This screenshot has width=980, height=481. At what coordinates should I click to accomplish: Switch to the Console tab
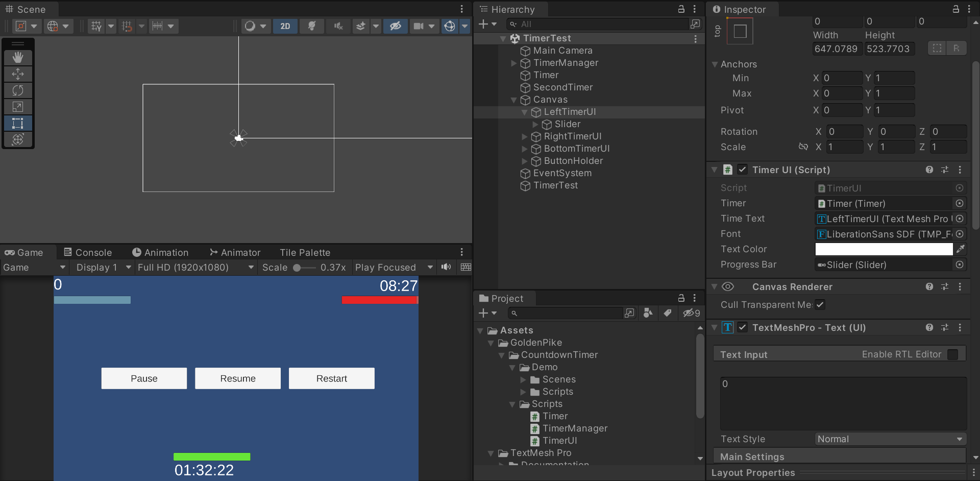tap(93, 252)
